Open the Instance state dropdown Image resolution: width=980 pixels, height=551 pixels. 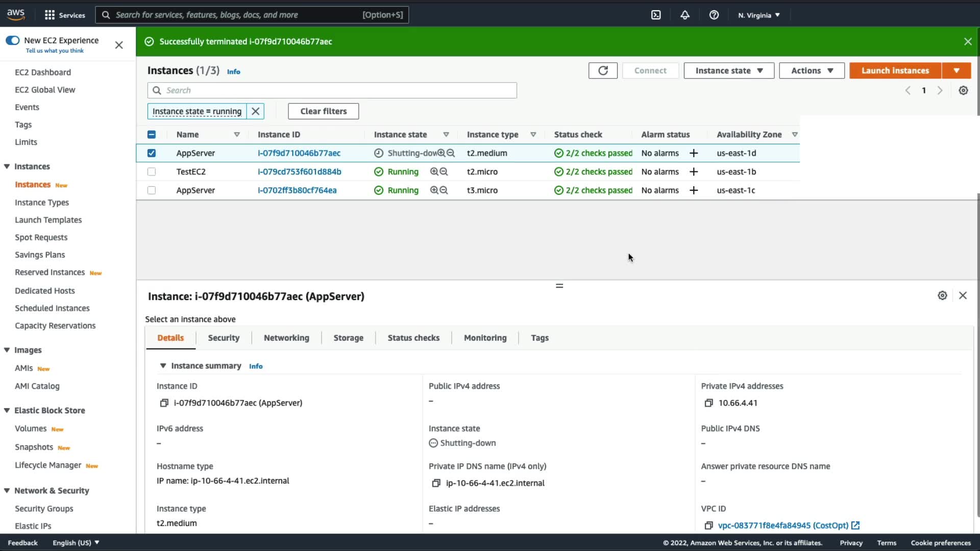[x=728, y=70]
